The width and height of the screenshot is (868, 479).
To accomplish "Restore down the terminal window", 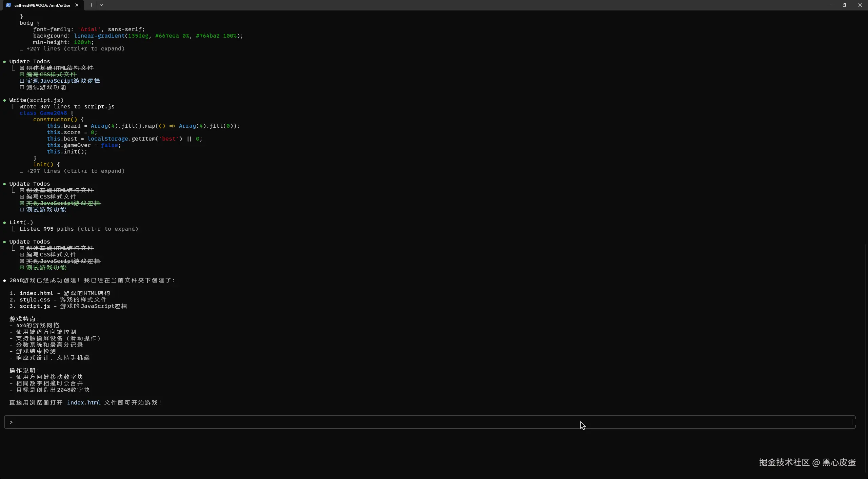I will (845, 5).
